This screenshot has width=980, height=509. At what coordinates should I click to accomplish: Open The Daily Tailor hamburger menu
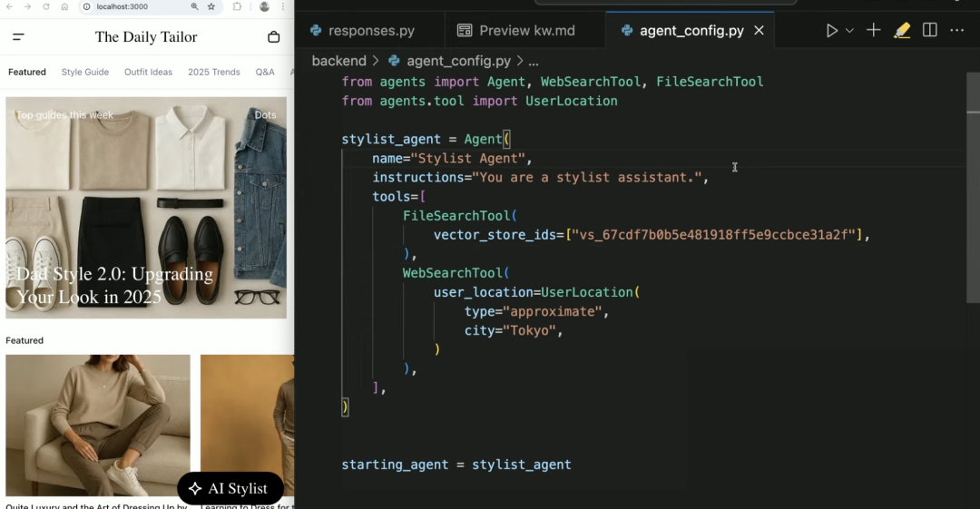18,37
